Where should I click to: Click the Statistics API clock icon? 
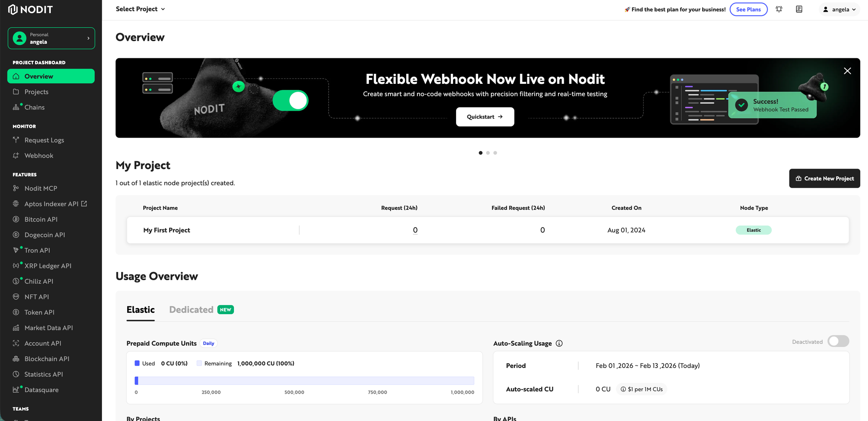point(16,374)
